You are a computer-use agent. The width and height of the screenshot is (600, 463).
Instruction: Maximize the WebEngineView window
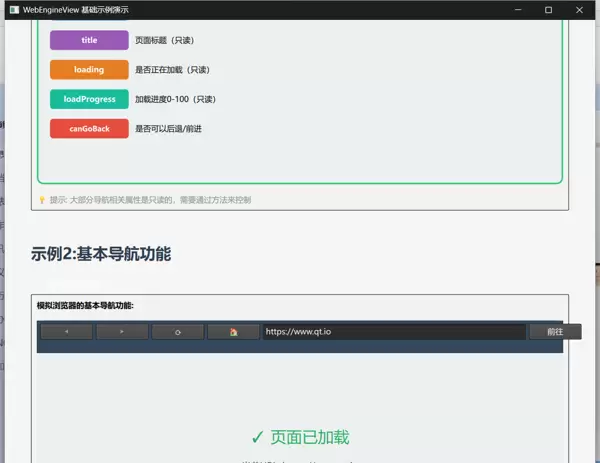click(548, 9)
